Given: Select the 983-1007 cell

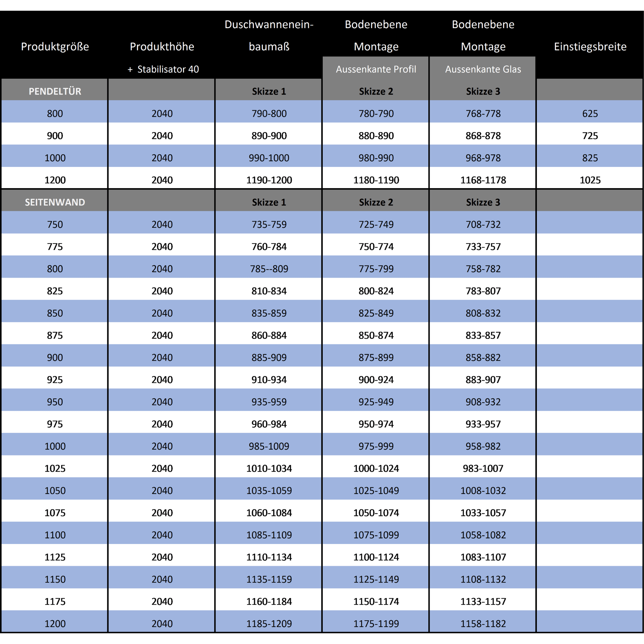Looking at the screenshot, I should 483,469.
